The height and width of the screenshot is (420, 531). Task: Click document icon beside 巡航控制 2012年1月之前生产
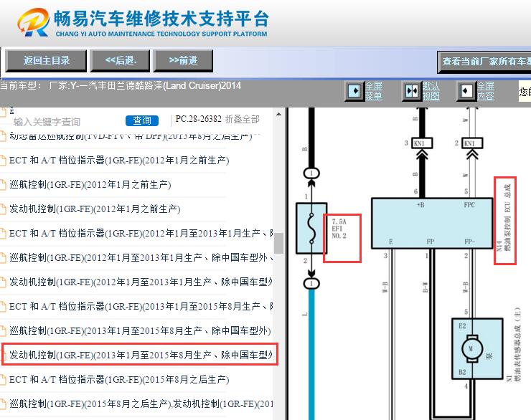(x=3, y=185)
